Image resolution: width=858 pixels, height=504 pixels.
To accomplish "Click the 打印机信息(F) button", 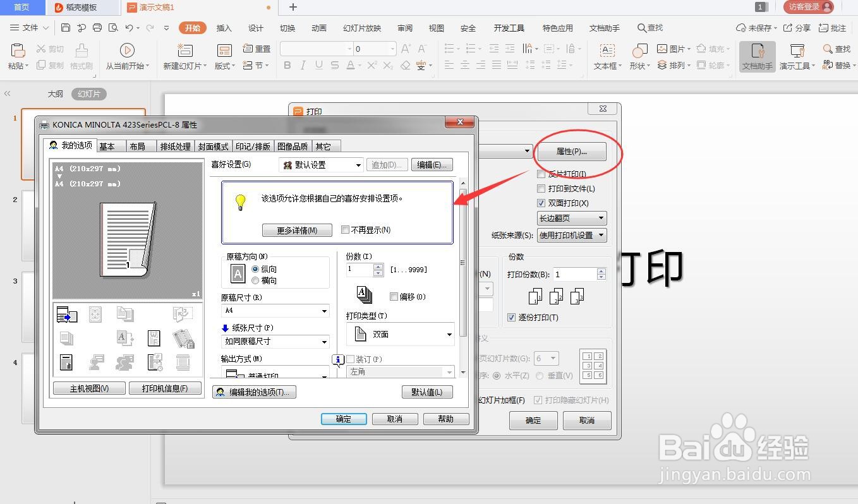I will pos(166,387).
